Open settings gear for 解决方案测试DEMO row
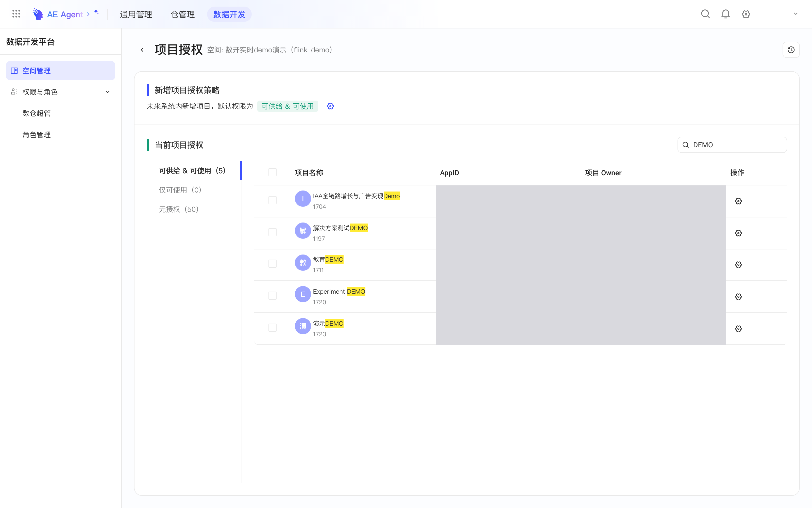 738,233
